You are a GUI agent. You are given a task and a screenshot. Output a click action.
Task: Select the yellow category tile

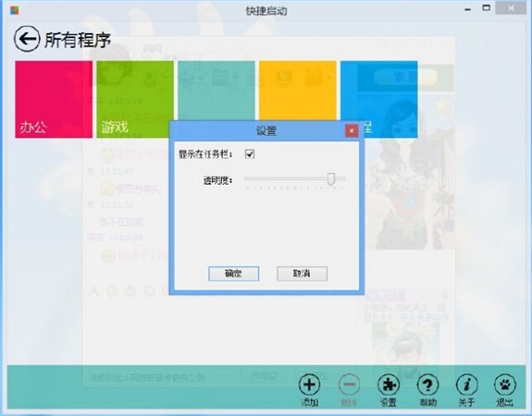tap(298, 91)
